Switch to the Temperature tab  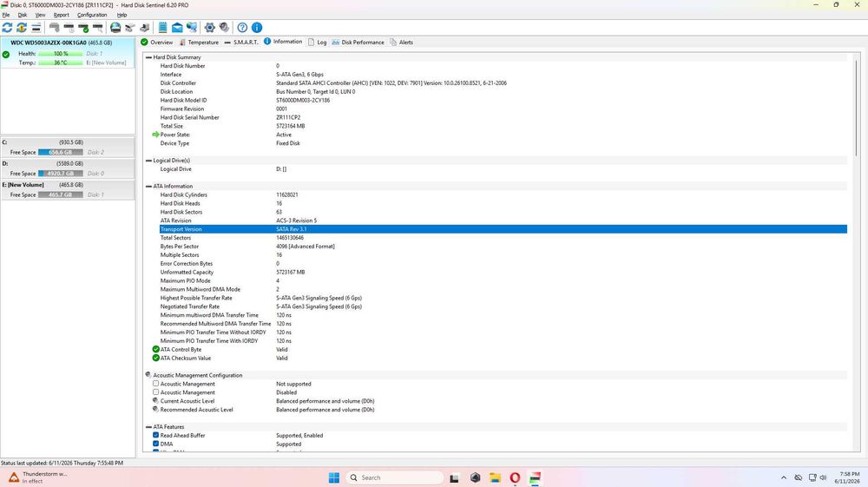tap(198, 42)
